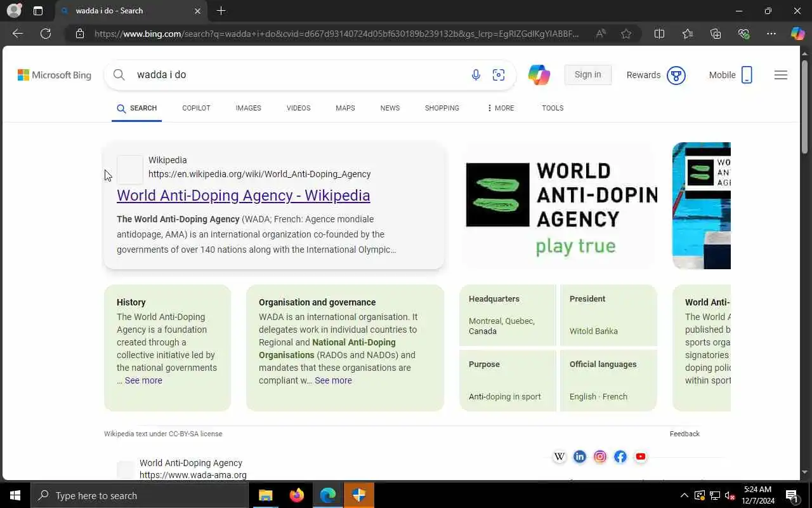This screenshot has height=508, width=812.
Task: Open Read aloud in address bar
Action: pos(601,34)
